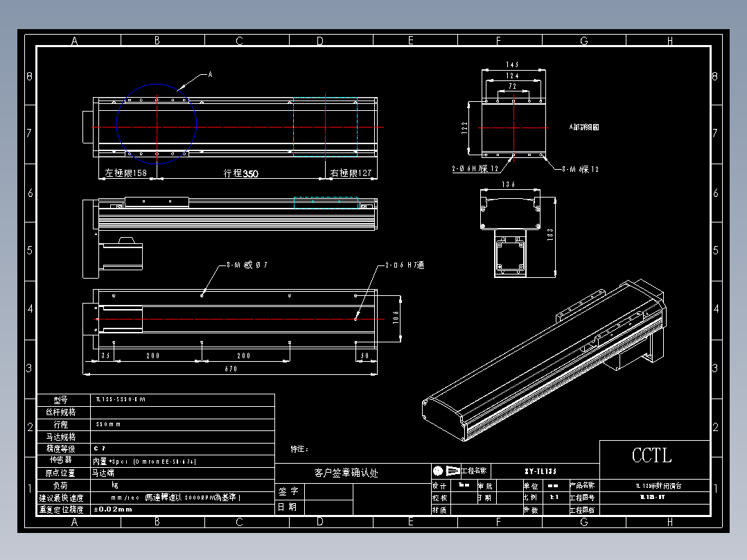Select the vertical '106' dimension on bottom view
The width and height of the screenshot is (747, 560).
(x=396, y=317)
